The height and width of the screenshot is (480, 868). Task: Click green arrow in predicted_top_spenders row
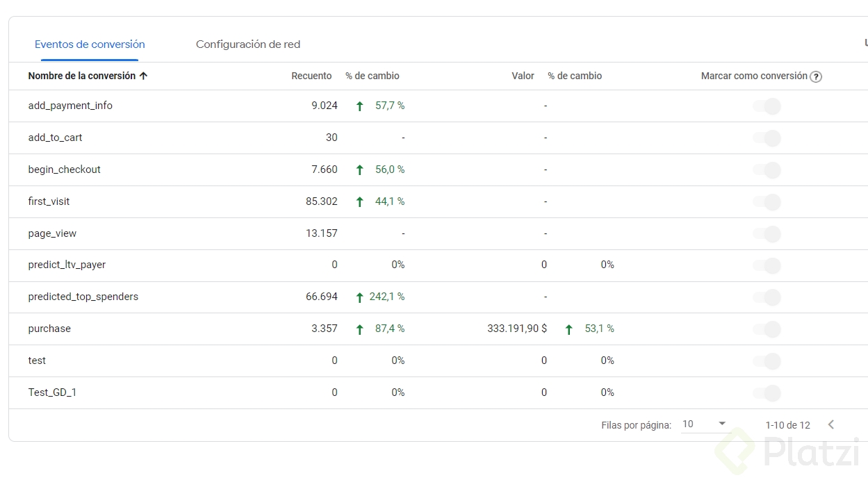[359, 297]
